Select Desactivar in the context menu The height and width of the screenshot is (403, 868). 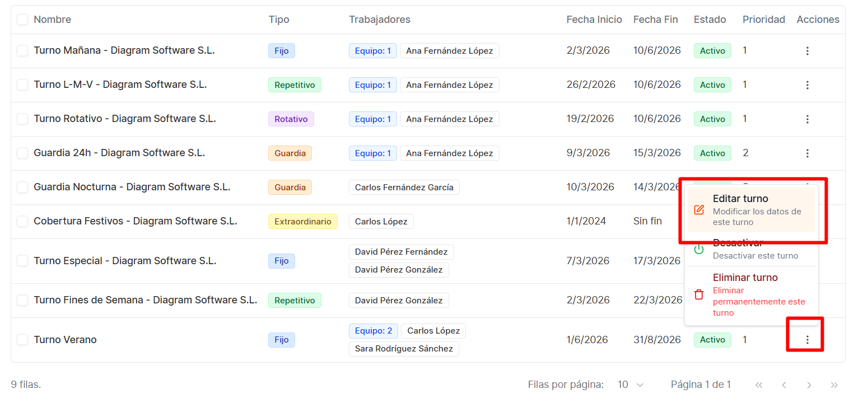(752, 249)
